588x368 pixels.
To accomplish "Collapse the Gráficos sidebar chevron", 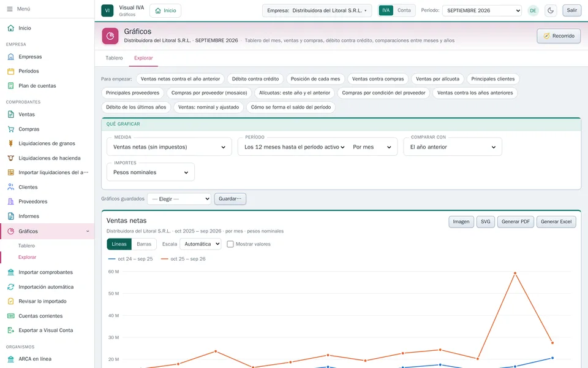I will (88, 231).
